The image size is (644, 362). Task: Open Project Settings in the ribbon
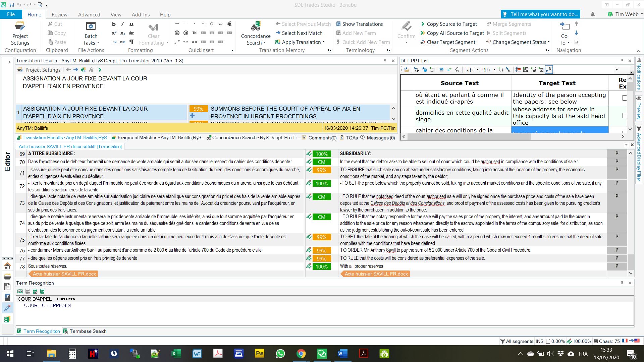click(x=20, y=33)
